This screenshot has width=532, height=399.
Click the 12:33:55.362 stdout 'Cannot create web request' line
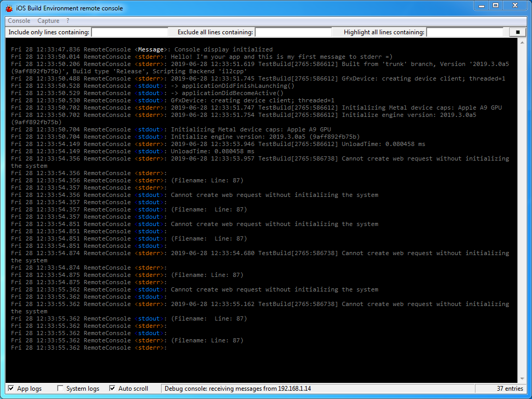pyautogui.click(x=194, y=289)
